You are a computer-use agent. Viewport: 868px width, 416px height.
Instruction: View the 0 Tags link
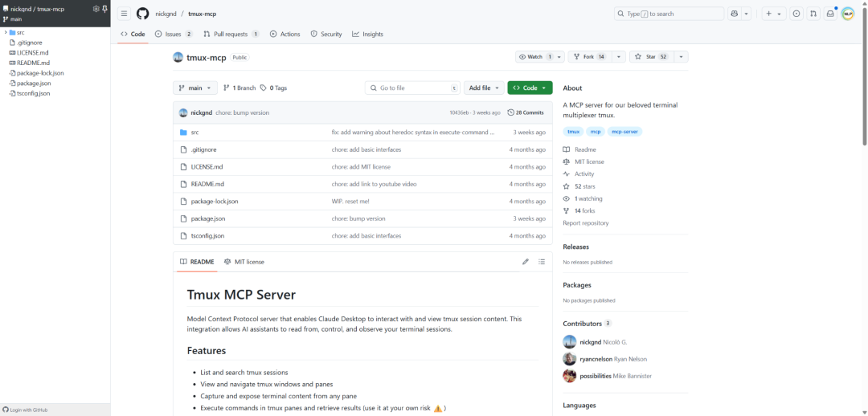click(273, 88)
